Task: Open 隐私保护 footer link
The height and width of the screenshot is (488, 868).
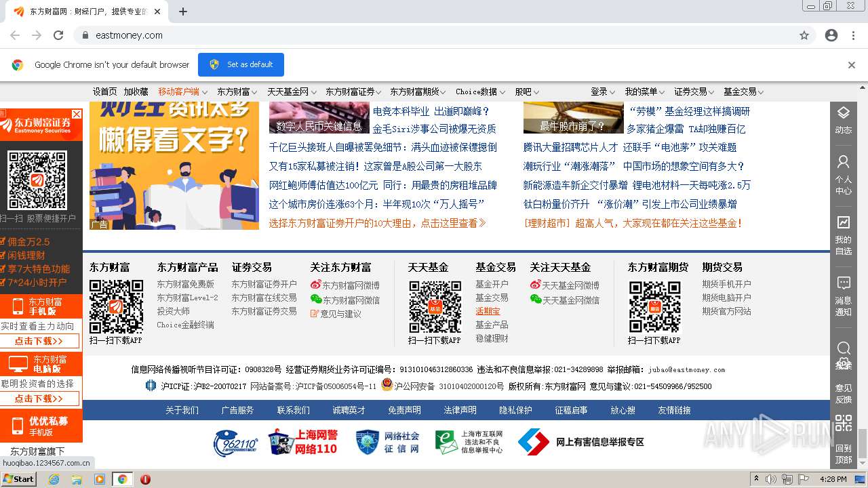Action: [515, 410]
